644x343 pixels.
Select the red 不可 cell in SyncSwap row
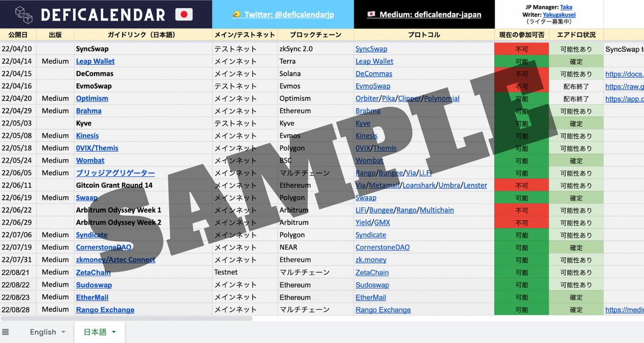click(522, 49)
